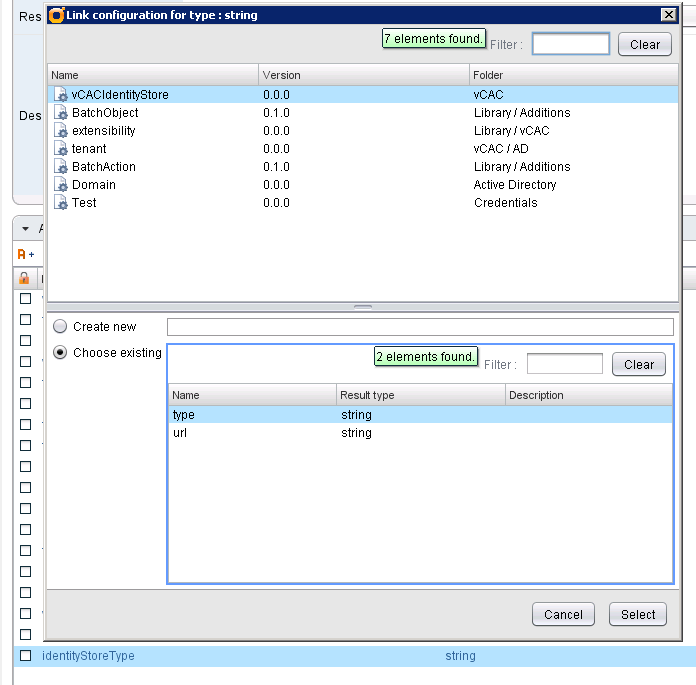Click the BatchObject configuration icon

click(x=61, y=112)
